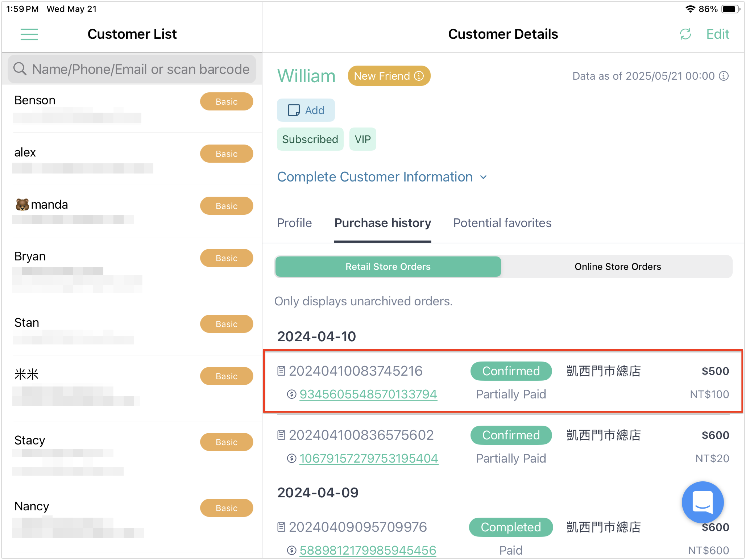Tap receipt icon of order 20240409095709976
Image resolution: width=746 pixels, height=560 pixels.
pos(281,527)
